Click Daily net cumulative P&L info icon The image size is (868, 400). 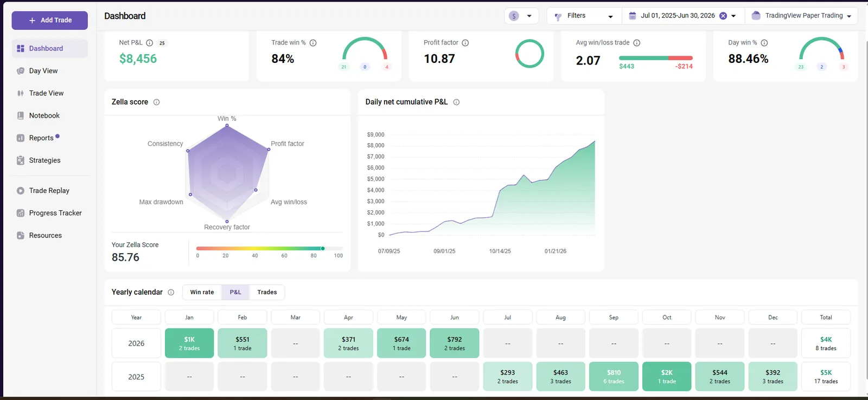(456, 102)
